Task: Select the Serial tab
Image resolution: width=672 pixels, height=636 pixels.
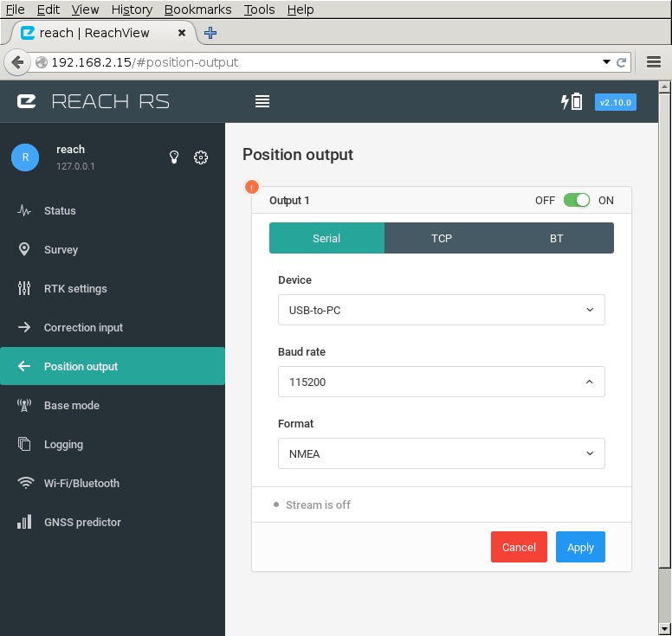Action: (x=326, y=238)
